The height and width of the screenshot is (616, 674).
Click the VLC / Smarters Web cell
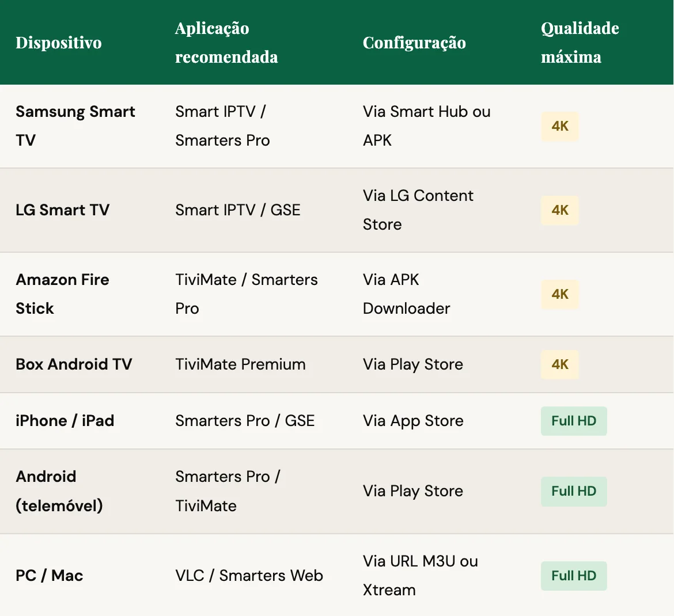coord(249,576)
